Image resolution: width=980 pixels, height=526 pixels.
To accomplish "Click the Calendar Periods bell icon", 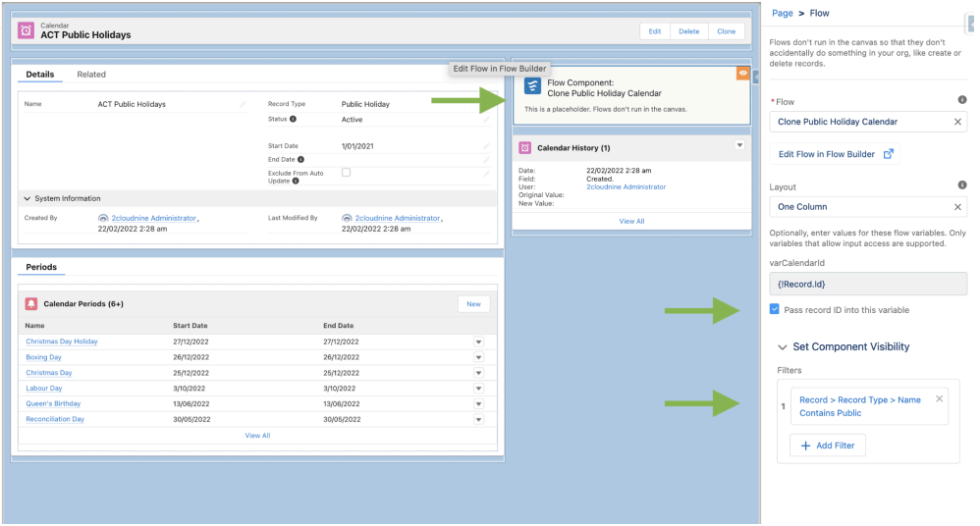I will (31, 303).
